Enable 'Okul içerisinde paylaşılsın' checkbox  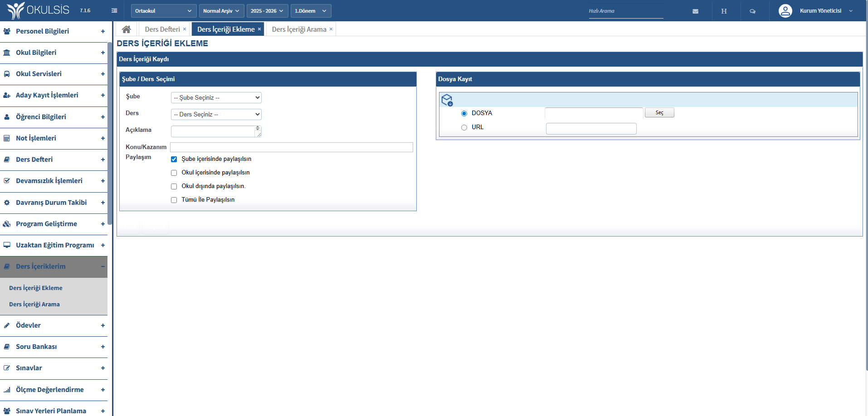coord(174,173)
